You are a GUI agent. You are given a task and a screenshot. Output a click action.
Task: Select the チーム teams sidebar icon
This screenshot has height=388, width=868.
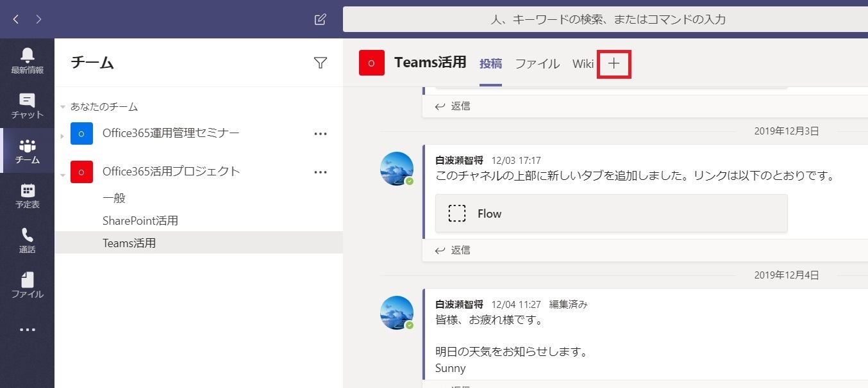[x=27, y=151]
